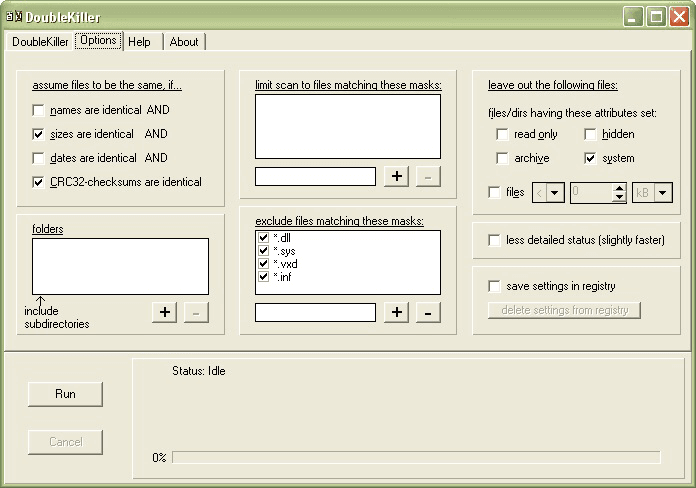The image size is (696, 488).
Task: Maximize the DoubleKiller window
Action: 656,17
